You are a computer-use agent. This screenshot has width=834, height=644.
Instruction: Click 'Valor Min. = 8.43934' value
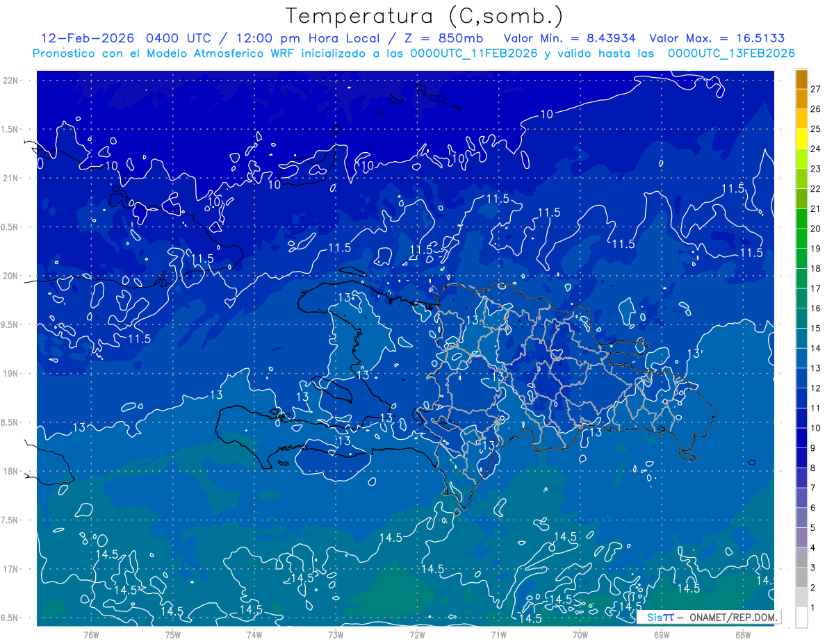coord(569,38)
